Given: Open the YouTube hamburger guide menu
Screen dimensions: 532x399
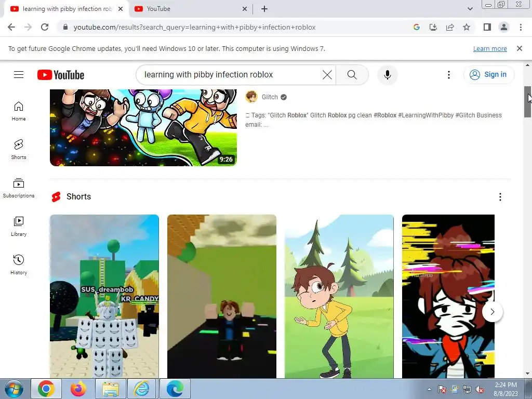Looking at the screenshot, I should tap(19, 75).
